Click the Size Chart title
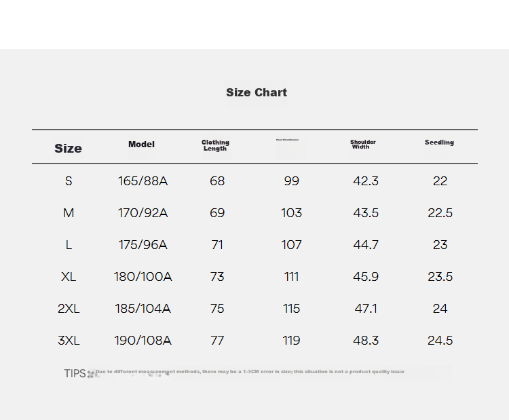 click(x=257, y=92)
